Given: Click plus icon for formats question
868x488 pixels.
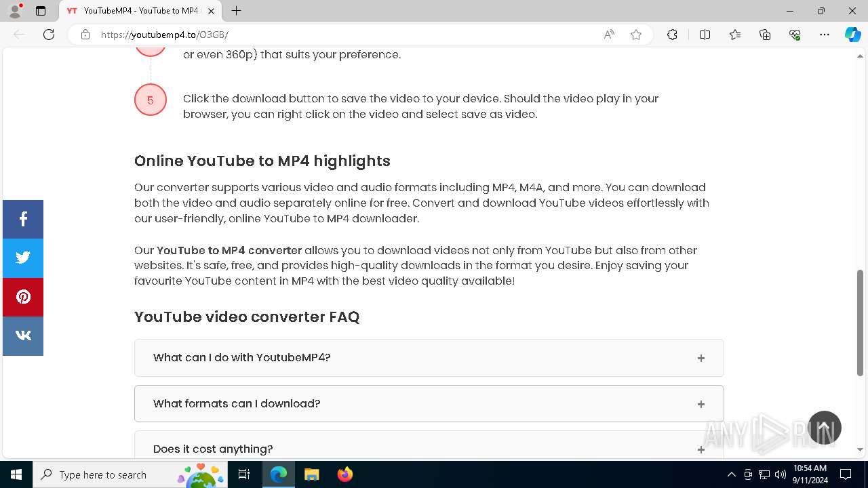Looking at the screenshot, I should click(x=701, y=404).
